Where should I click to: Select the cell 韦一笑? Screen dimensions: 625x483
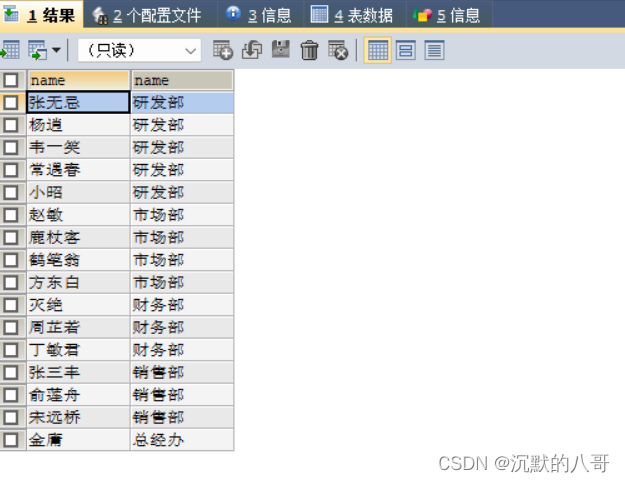point(79,147)
